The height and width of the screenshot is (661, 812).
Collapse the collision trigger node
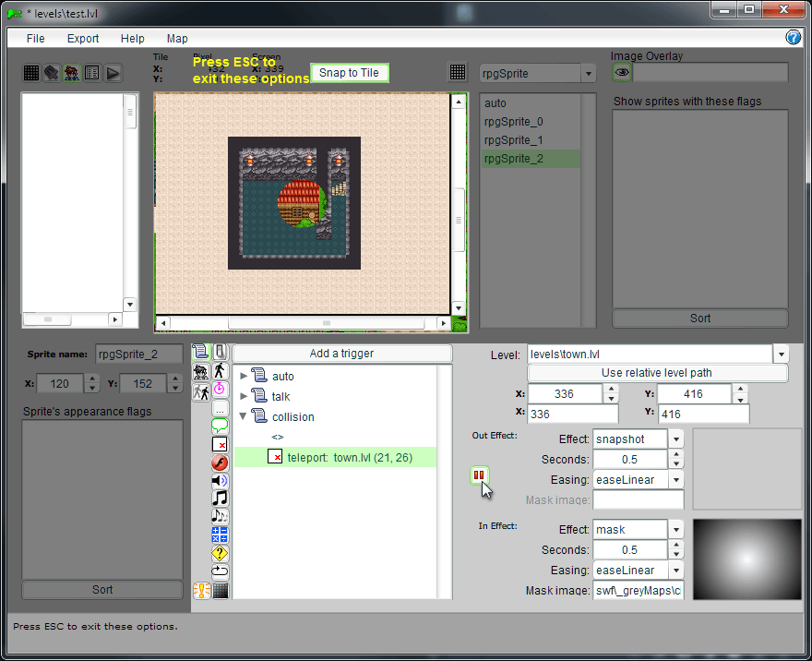[244, 417]
